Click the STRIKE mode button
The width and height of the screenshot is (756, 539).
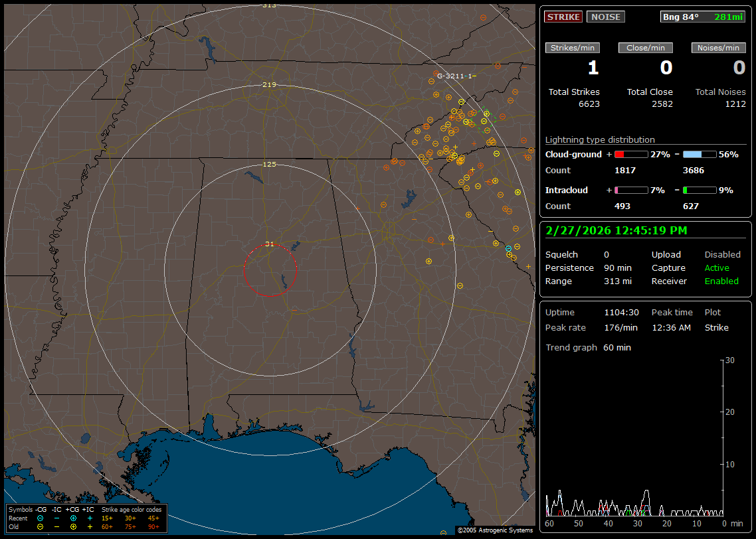563,17
